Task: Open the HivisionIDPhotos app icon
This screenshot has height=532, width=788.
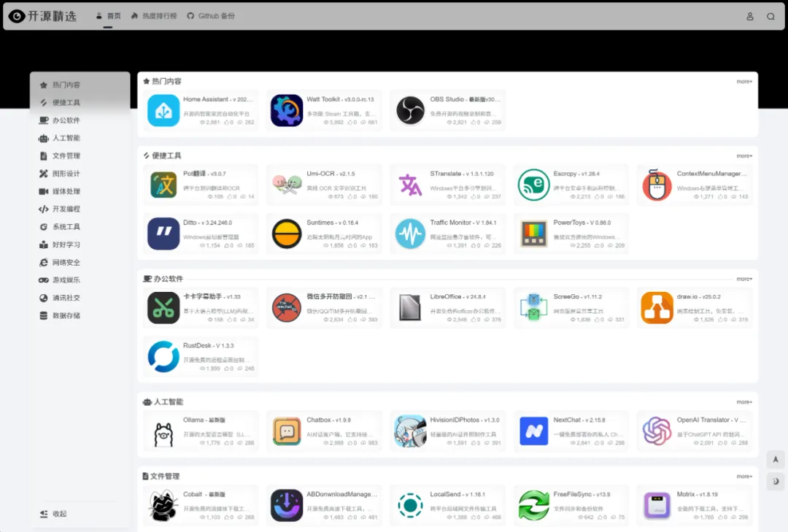Action: tap(410, 431)
